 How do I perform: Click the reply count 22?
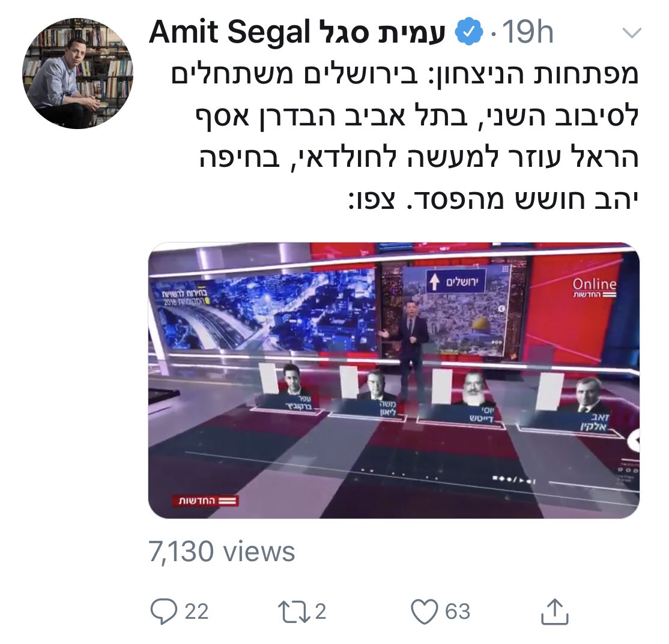pos(196,612)
